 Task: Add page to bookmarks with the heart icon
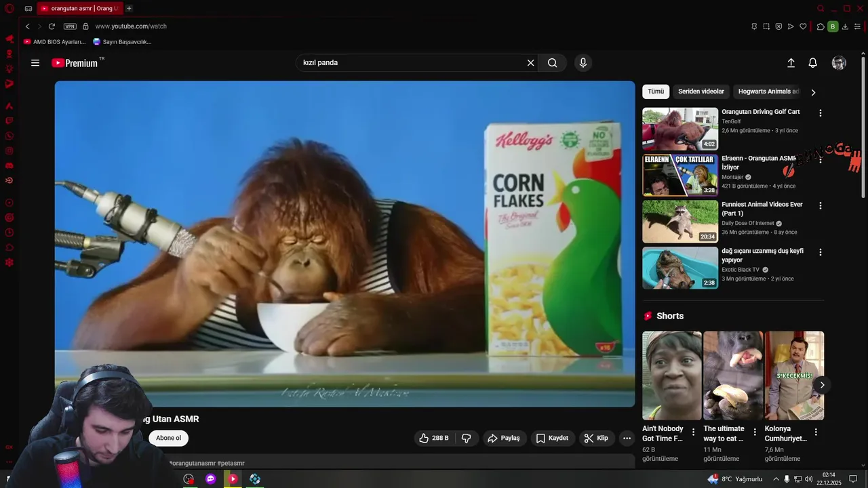click(803, 26)
